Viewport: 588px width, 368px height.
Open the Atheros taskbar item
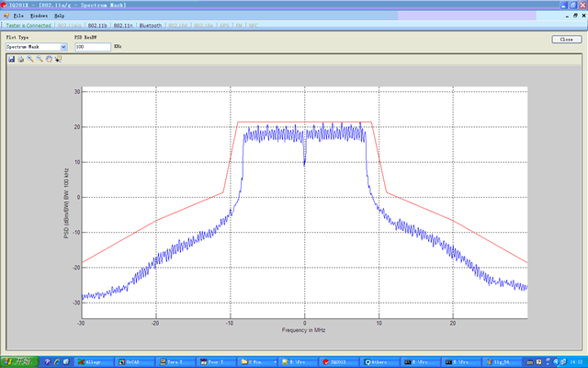coord(379,362)
